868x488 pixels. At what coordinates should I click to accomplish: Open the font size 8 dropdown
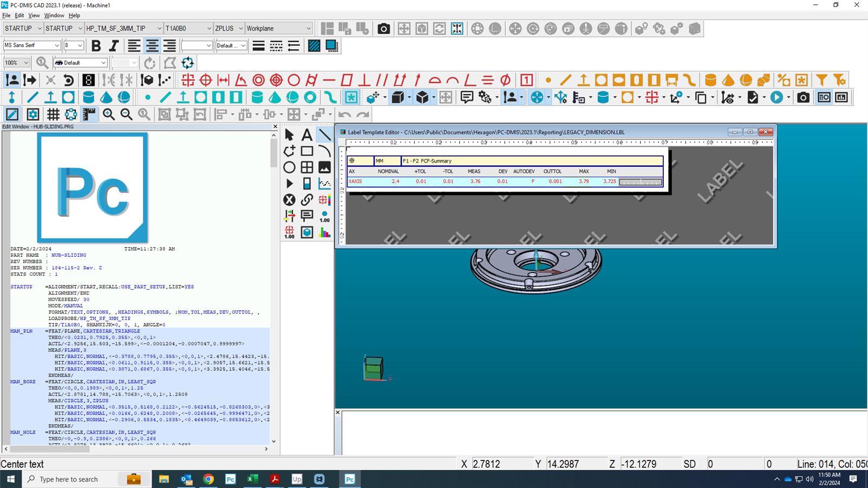pyautogui.click(x=74, y=45)
